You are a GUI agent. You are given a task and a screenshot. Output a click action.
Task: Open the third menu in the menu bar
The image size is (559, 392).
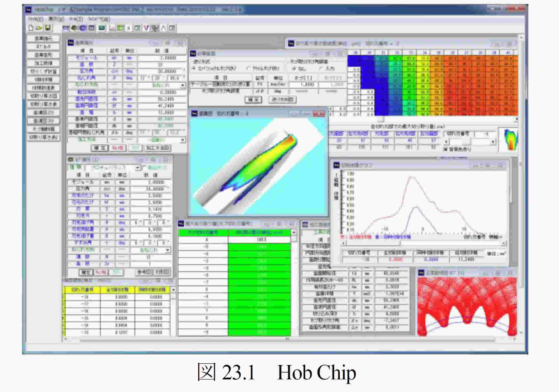coord(76,19)
